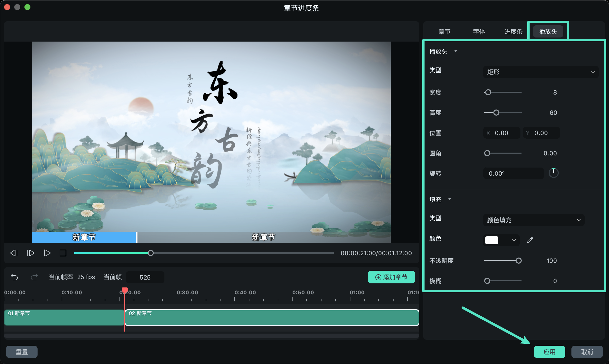Screen dimensions: 609x364
Task: Open the color swatch dropdown arrow
Action: pyautogui.click(x=514, y=240)
